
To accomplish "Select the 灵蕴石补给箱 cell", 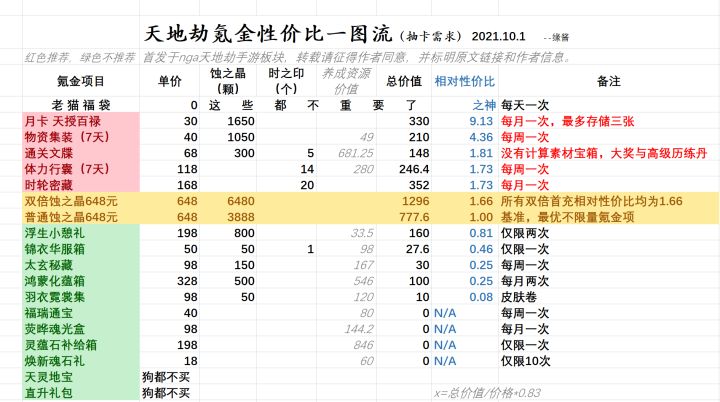I will pos(61,345).
